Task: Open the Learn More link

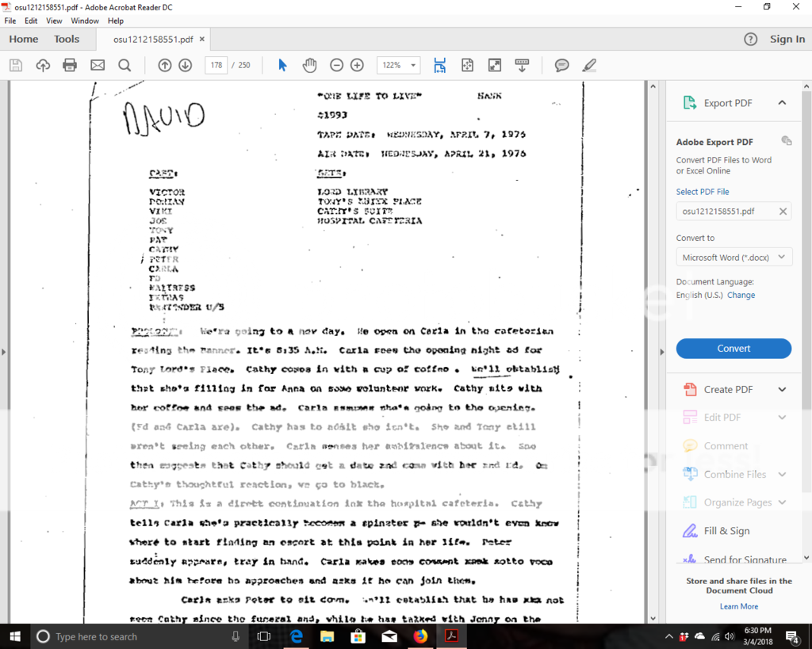Action: [x=738, y=606]
